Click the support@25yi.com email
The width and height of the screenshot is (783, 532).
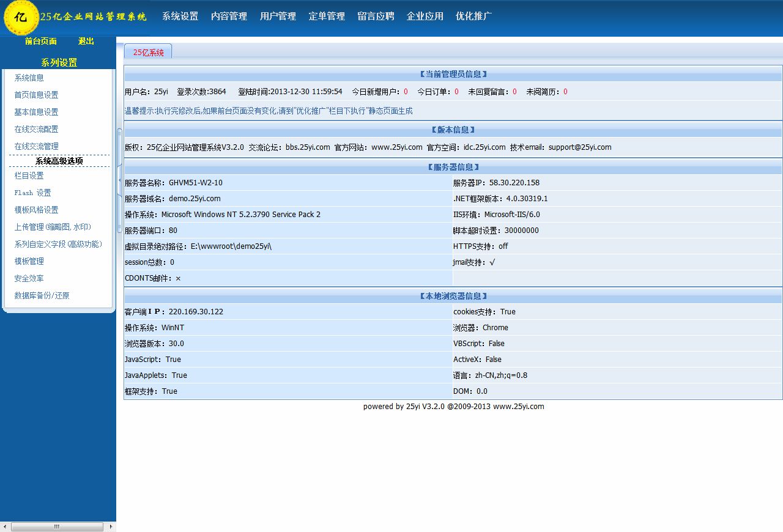580,147
